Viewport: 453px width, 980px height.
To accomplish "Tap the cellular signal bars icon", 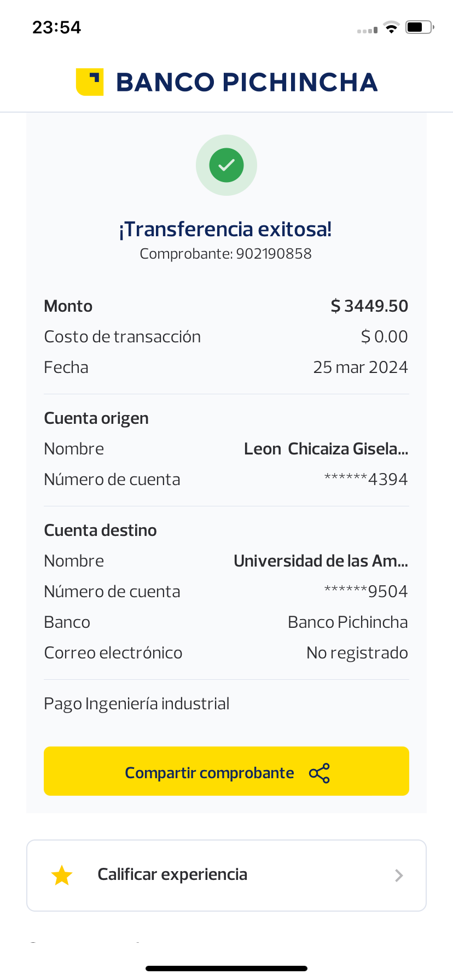I will (367, 30).
